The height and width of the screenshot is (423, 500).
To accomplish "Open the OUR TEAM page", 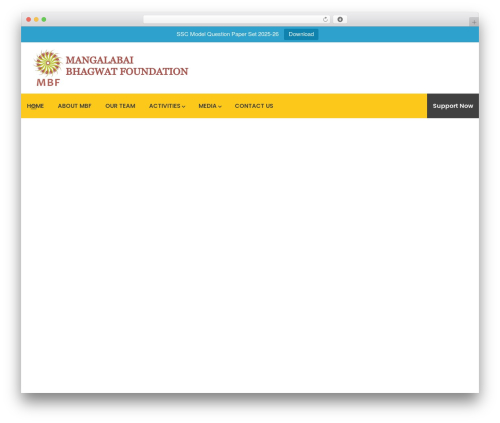I will (x=120, y=106).
